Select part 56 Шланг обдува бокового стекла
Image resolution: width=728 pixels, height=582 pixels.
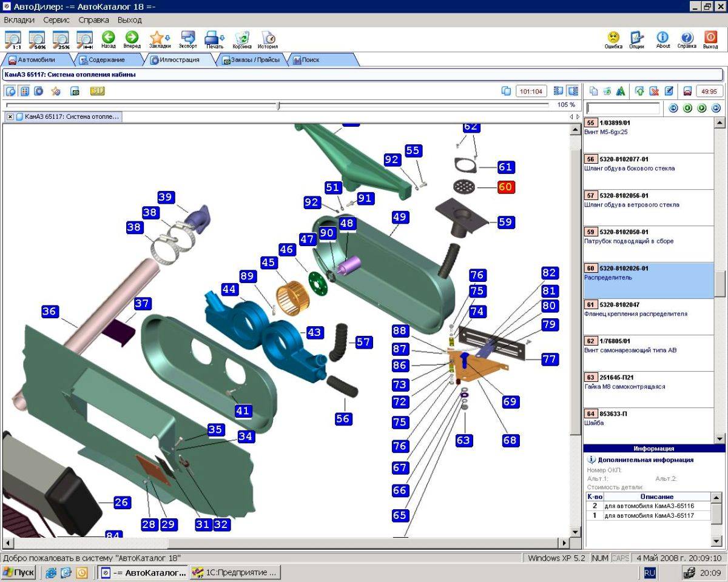pyautogui.click(x=649, y=171)
